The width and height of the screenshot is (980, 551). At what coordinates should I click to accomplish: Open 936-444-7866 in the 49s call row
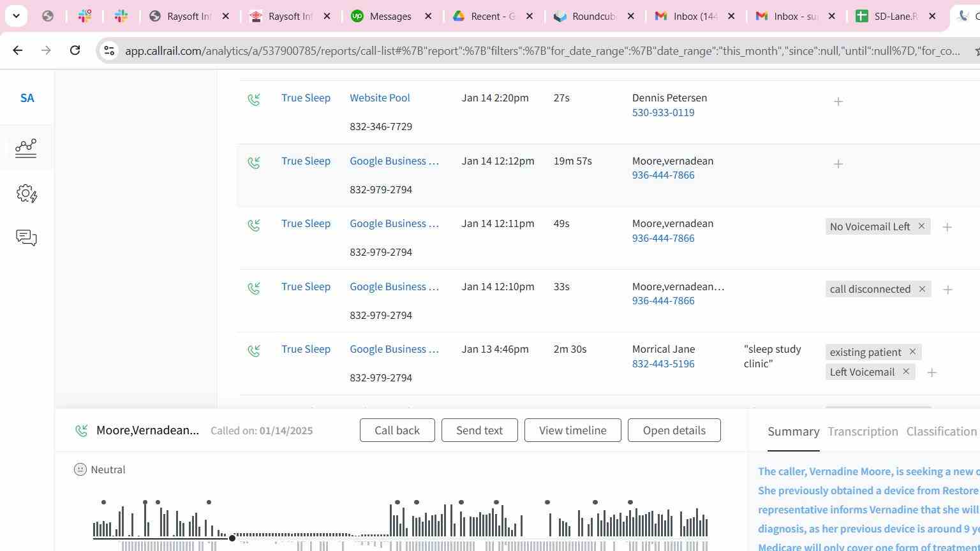pyautogui.click(x=663, y=238)
